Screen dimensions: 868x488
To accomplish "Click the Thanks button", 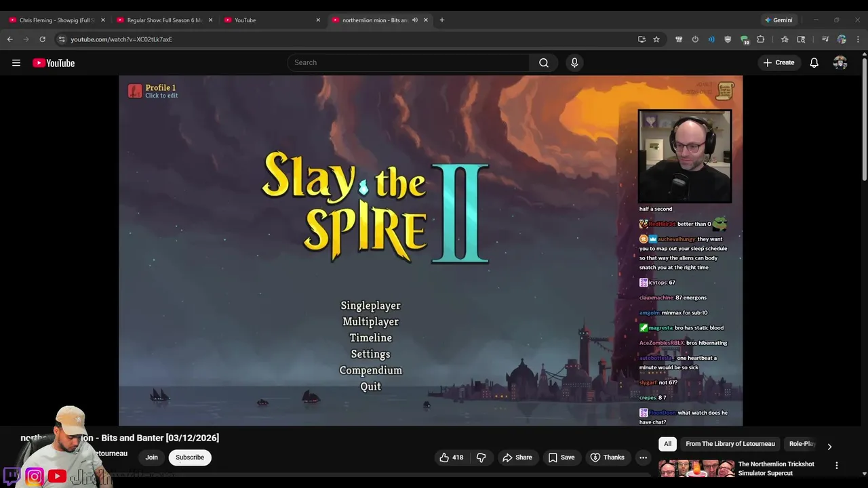I will click(607, 457).
